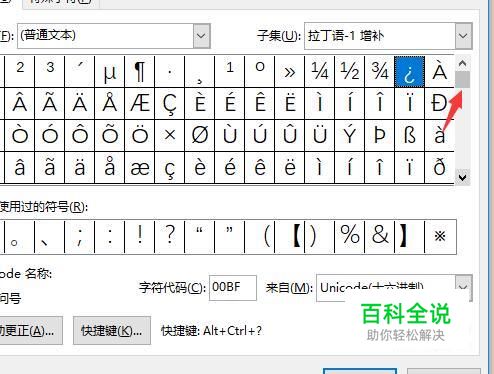Choose the one-half ½ fraction symbol
This screenshot has height=374, width=494.
click(x=350, y=72)
